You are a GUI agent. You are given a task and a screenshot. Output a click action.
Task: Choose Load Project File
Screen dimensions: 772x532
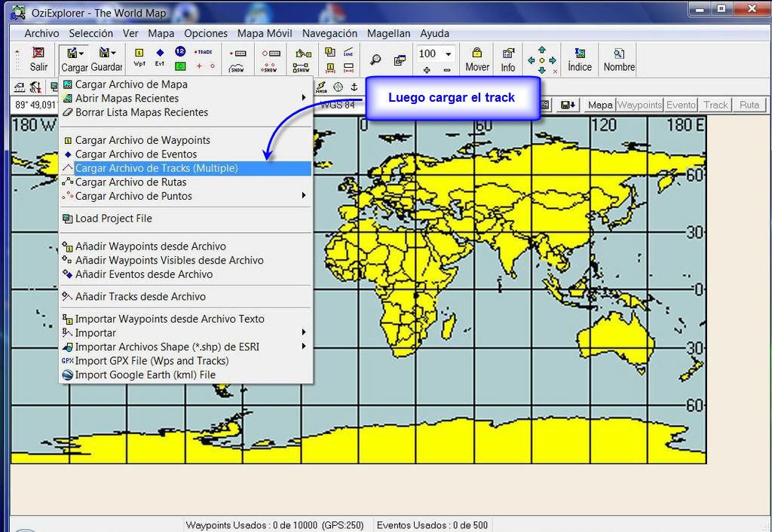click(185, 219)
